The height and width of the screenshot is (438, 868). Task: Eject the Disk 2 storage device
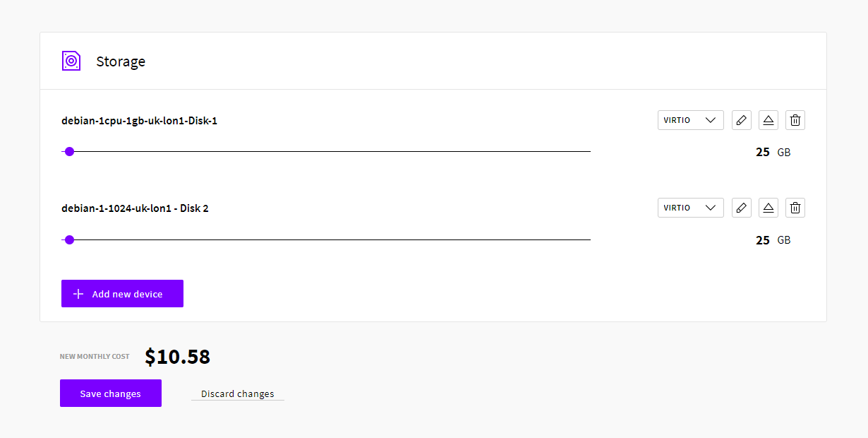pyautogui.click(x=768, y=208)
